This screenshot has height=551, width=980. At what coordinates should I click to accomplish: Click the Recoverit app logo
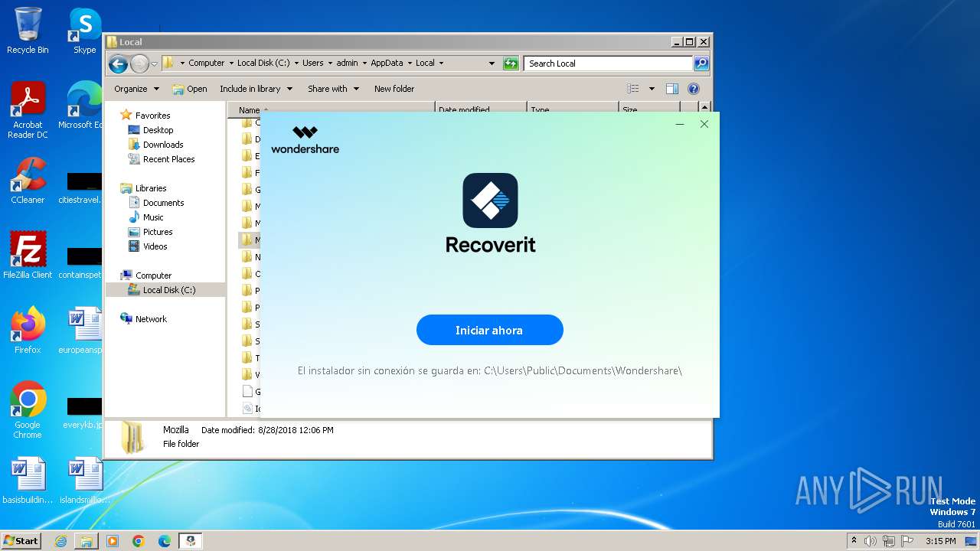pos(490,201)
